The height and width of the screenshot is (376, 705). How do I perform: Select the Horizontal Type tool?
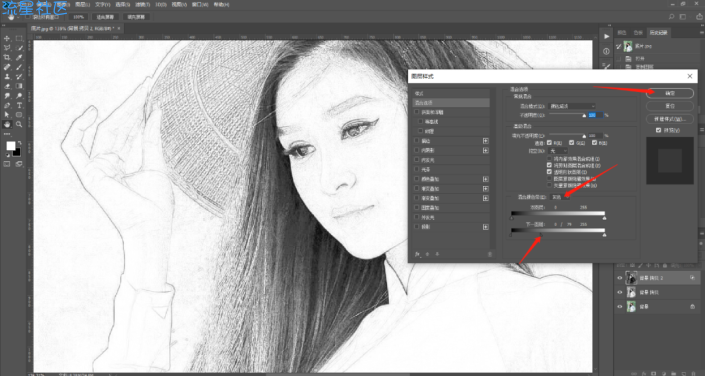point(19,105)
